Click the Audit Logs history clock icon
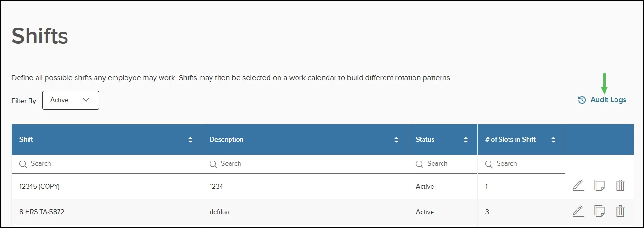The image size is (644, 228). click(x=582, y=100)
